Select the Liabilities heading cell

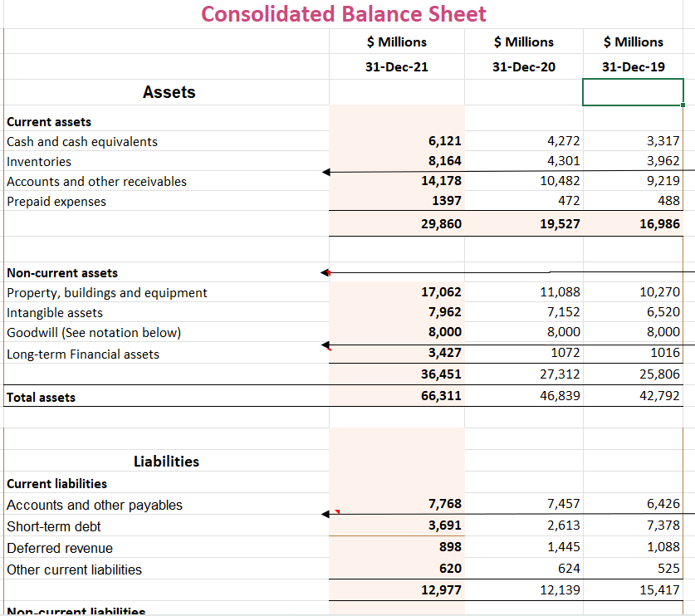[166, 462]
